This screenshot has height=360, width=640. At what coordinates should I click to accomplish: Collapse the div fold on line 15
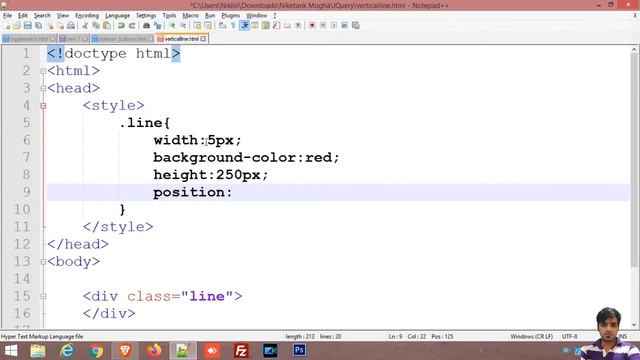coord(43,296)
